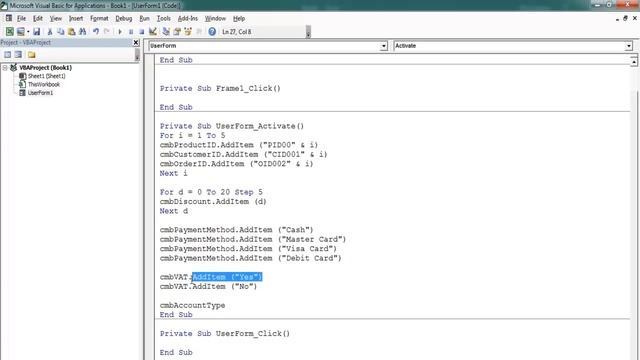Click the Cut scissors icon
The image size is (640, 360).
click(x=50, y=31)
